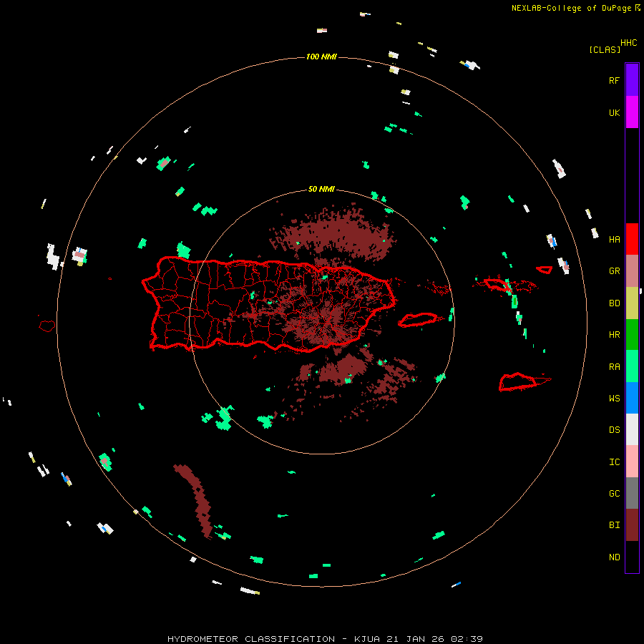Click the RA light green legend swatch

(632, 366)
